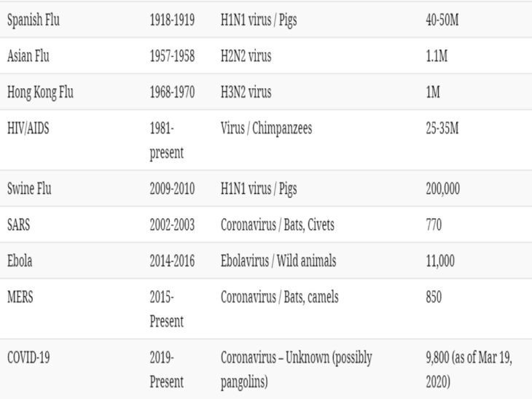Click the HIV/AIDS row label
This screenshot has height=399, width=532.
(x=28, y=128)
